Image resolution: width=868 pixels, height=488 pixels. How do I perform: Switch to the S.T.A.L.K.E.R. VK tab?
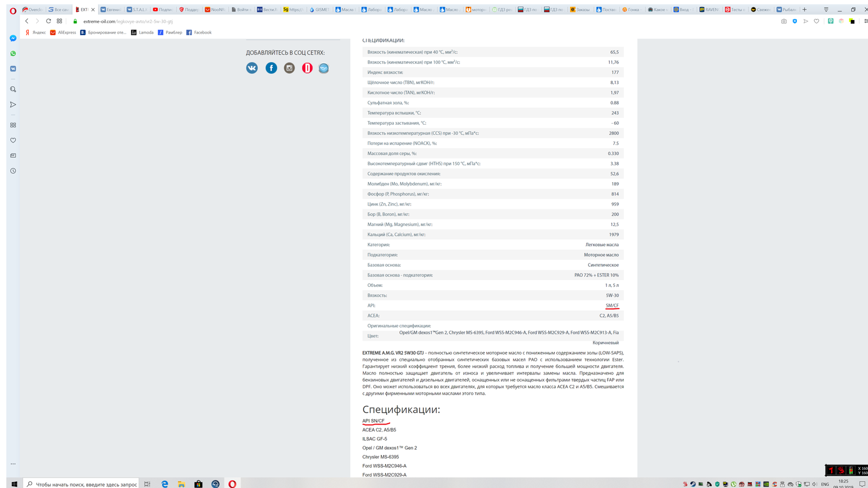(x=137, y=10)
